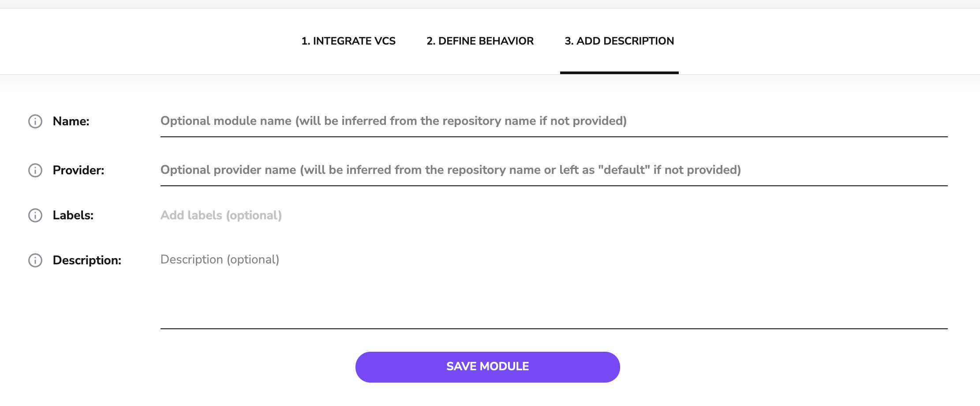Click the "Description:" field label
Viewport: 980px width, 406px height.
(87, 260)
